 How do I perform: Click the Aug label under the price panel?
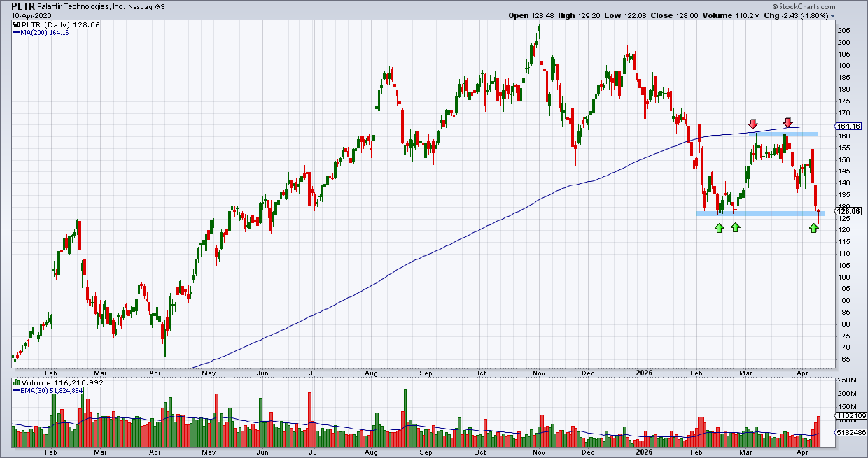point(372,373)
